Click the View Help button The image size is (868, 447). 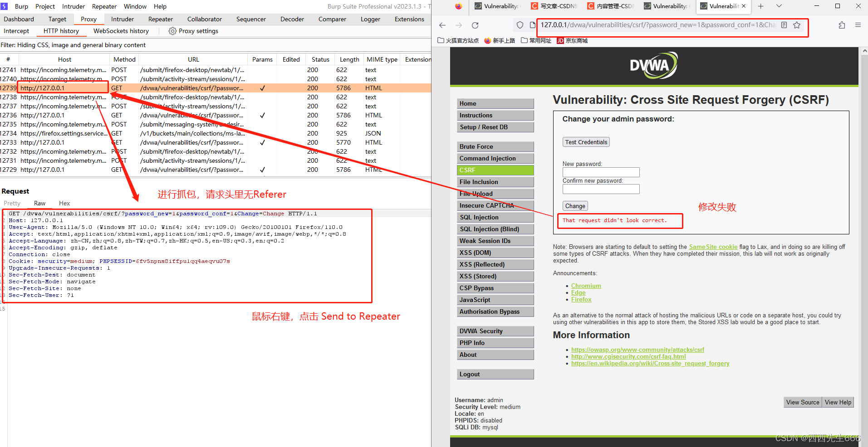(838, 402)
